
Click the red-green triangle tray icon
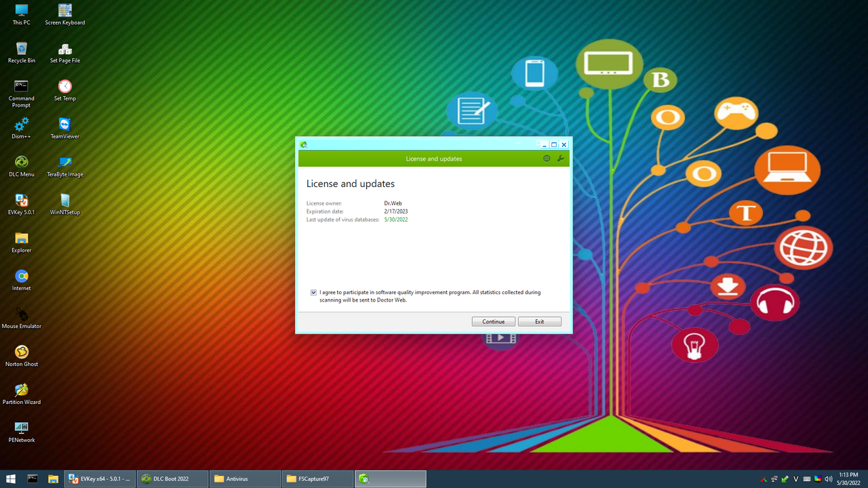coord(764,479)
